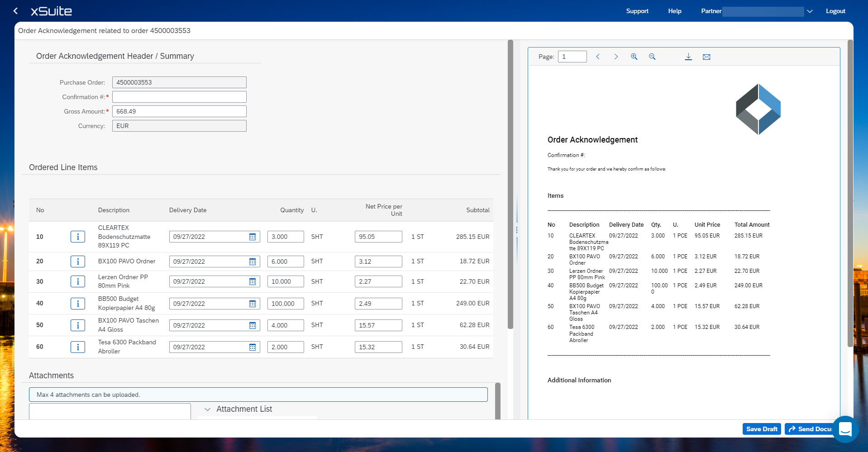Screen dimensions: 868x452
Task: Collapse the Attachment List section
Action: tap(208, 409)
